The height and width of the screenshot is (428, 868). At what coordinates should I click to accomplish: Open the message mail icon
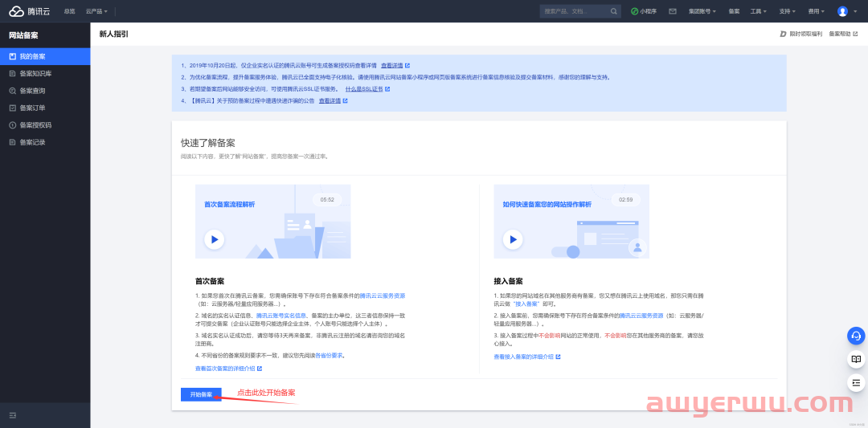pyautogui.click(x=673, y=11)
